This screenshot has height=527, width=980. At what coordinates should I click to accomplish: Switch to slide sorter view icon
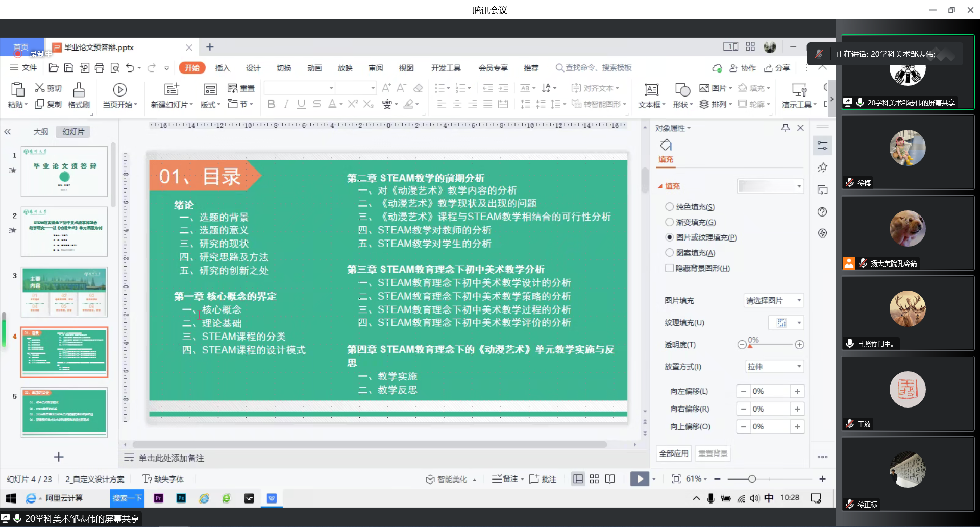click(594, 479)
